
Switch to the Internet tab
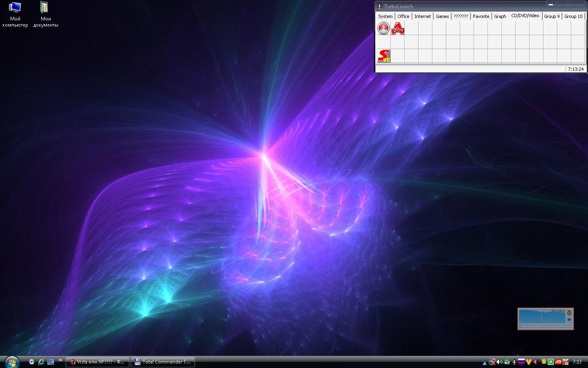[423, 16]
